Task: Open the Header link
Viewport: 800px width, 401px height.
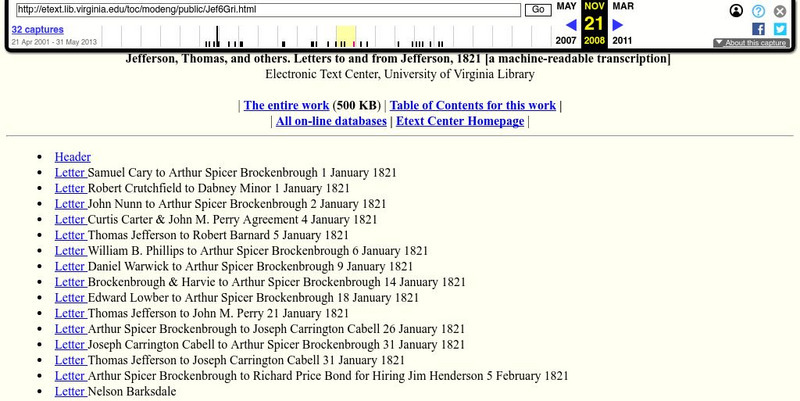Action: 72,157
